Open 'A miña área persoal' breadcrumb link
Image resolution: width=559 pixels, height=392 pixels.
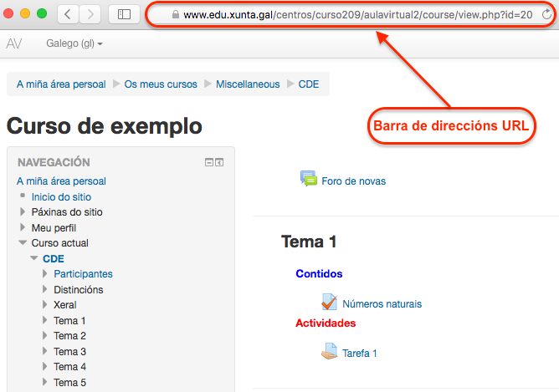tap(61, 84)
